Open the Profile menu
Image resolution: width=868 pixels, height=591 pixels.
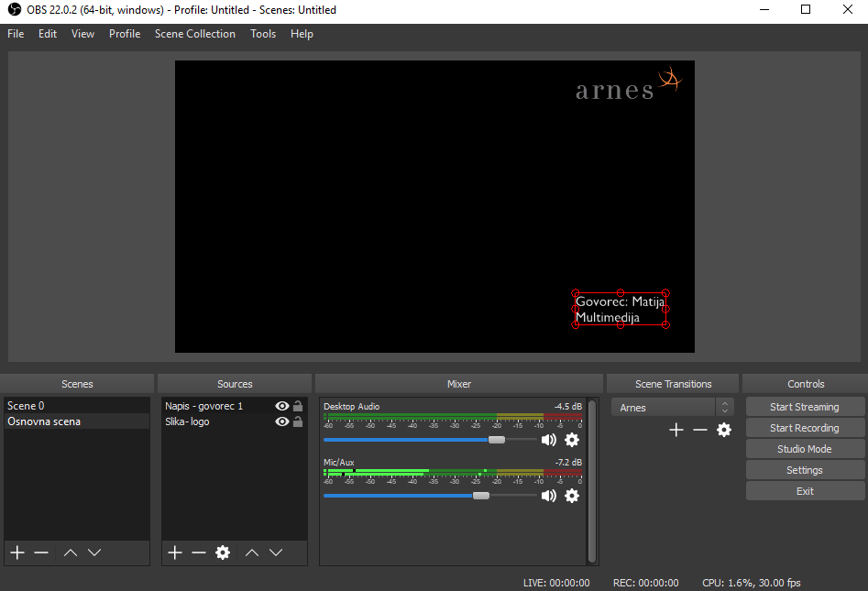(125, 34)
